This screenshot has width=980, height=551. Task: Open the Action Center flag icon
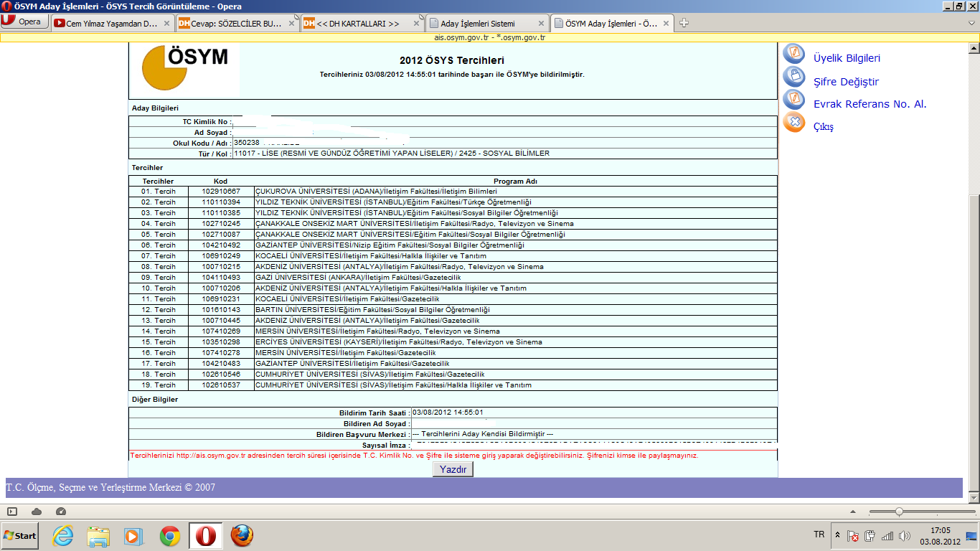(854, 535)
